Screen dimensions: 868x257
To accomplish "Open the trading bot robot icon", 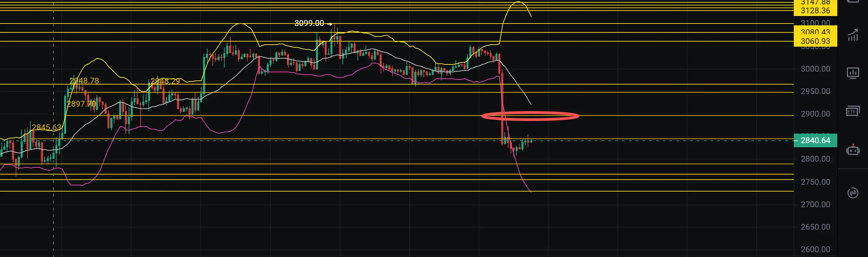I will pos(853,150).
